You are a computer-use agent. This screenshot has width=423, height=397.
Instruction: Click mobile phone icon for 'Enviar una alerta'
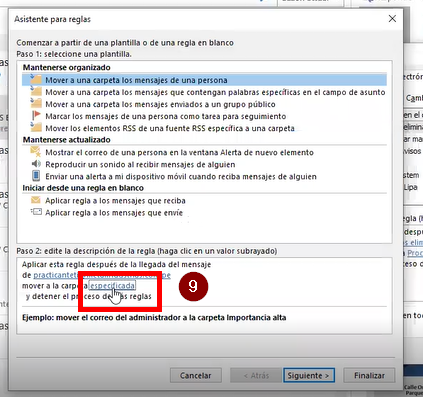point(36,176)
